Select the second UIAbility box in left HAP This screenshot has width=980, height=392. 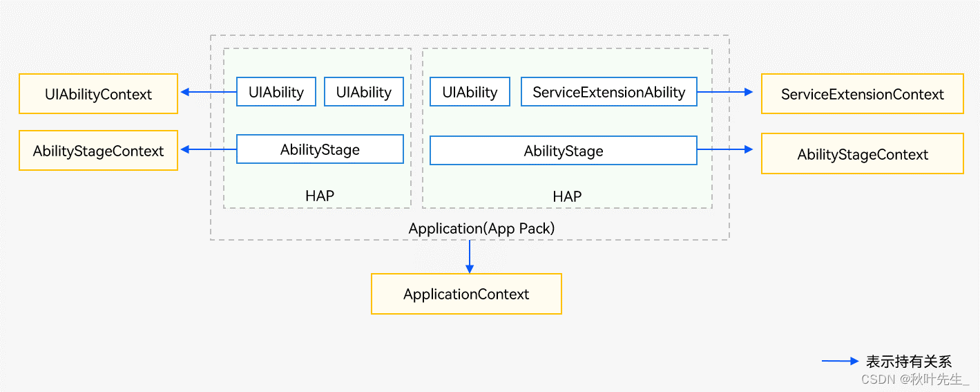click(364, 92)
